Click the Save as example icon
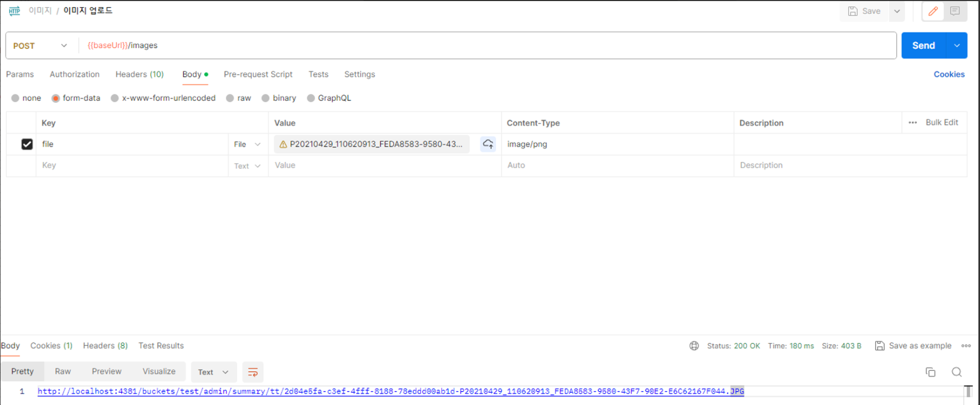Image resolution: width=980 pixels, height=405 pixels. [879, 346]
